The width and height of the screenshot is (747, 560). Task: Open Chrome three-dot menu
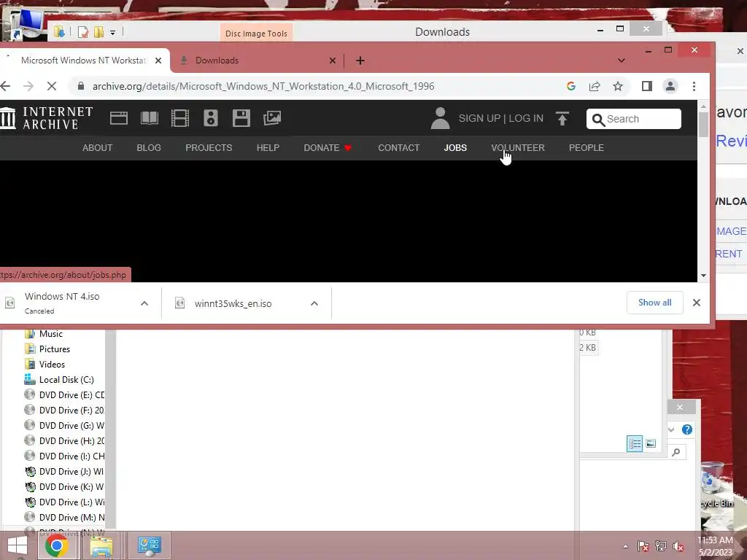pyautogui.click(x=694, y=86)
